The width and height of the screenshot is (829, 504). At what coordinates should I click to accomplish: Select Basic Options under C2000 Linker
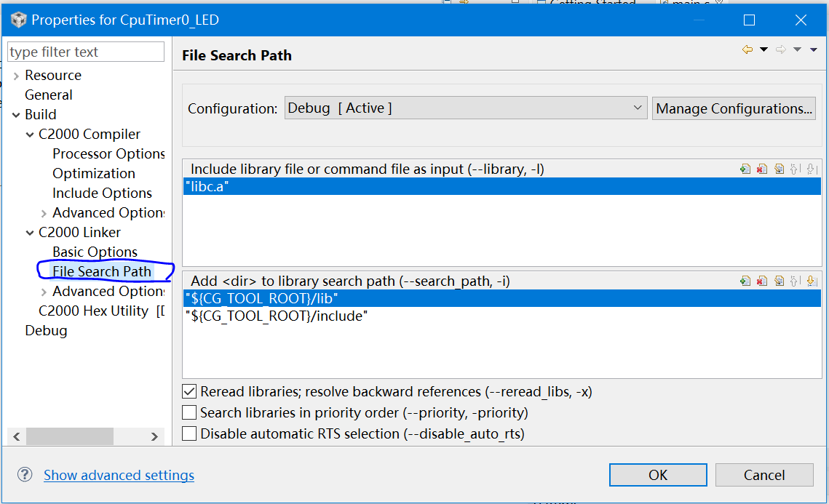95,252
